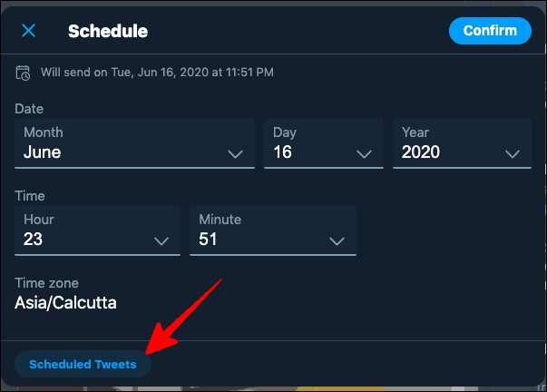Open the Year dropdown showing 2020

(x=462, y=143)
